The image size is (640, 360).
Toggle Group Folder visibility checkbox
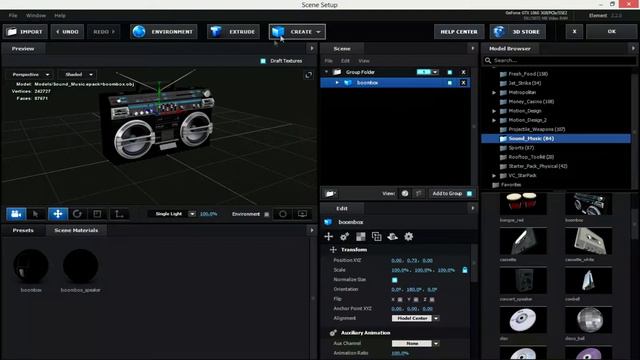450,72
